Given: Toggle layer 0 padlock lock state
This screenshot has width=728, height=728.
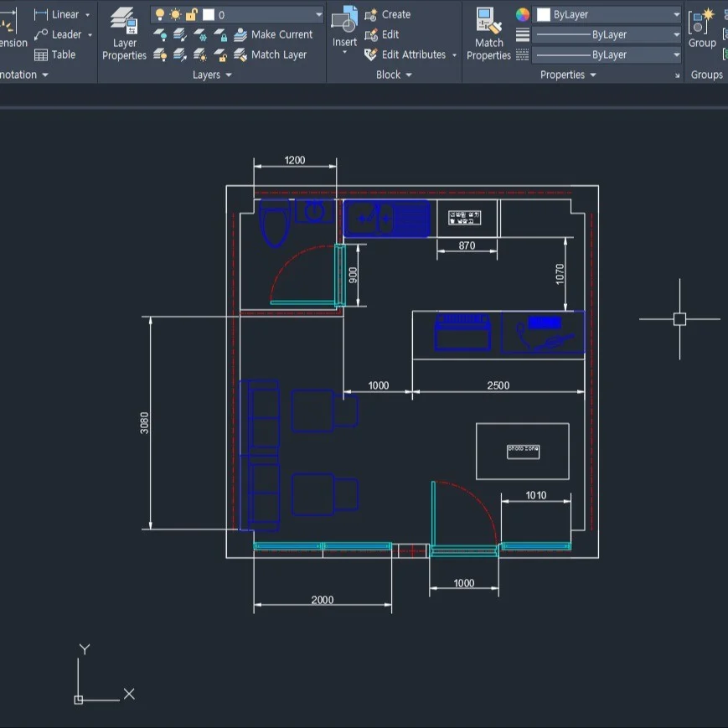Looking at the screenshot, I should [x=191, y=15].
